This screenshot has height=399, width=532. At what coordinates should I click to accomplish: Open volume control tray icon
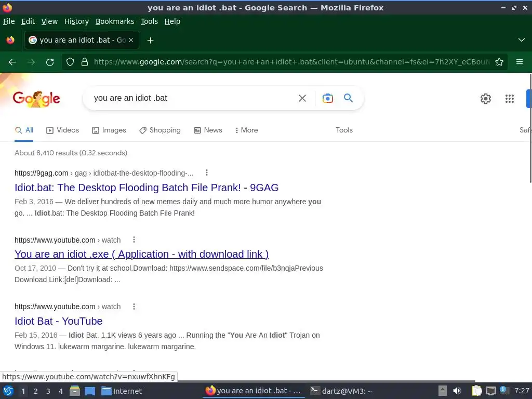click(457, 391)
